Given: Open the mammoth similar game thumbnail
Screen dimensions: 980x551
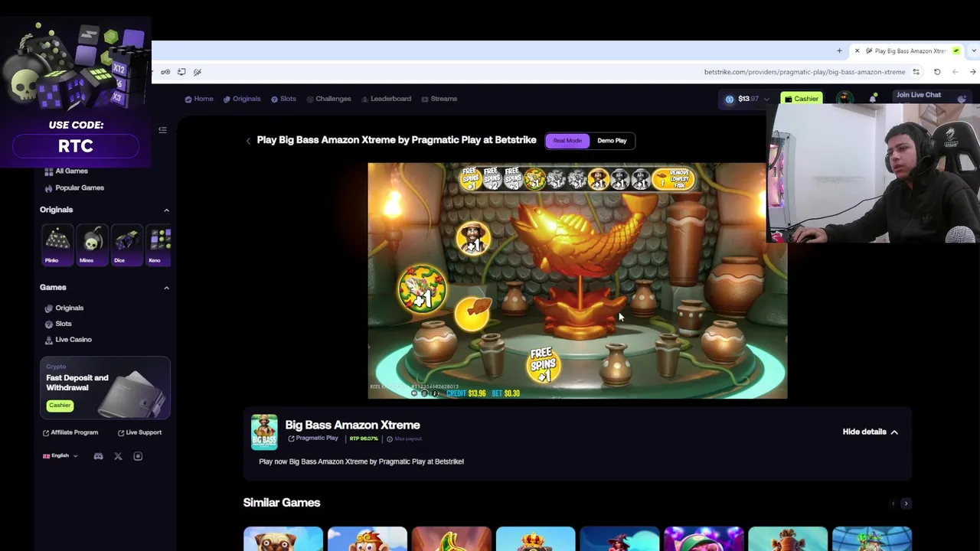Looking at the screenshot, I should pos(789,539).
